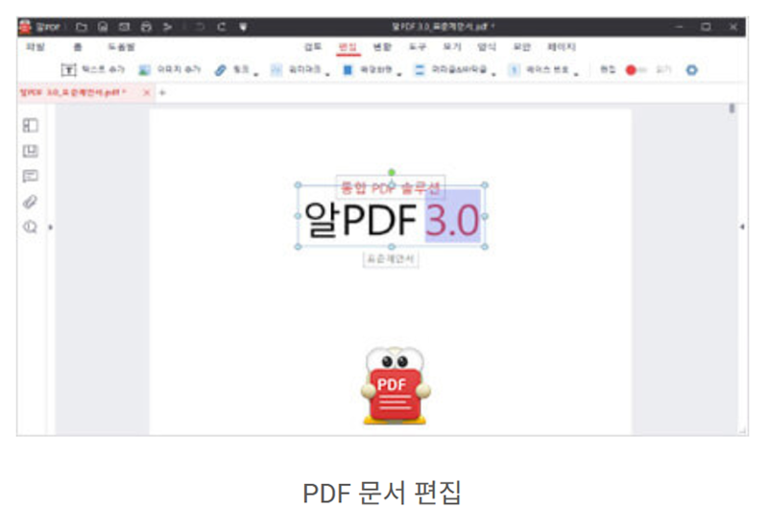Image resolution: width=768 pixels, height=532 pixels.
Task: Click the Bates Number tool icon
Action: coord(514,70)
